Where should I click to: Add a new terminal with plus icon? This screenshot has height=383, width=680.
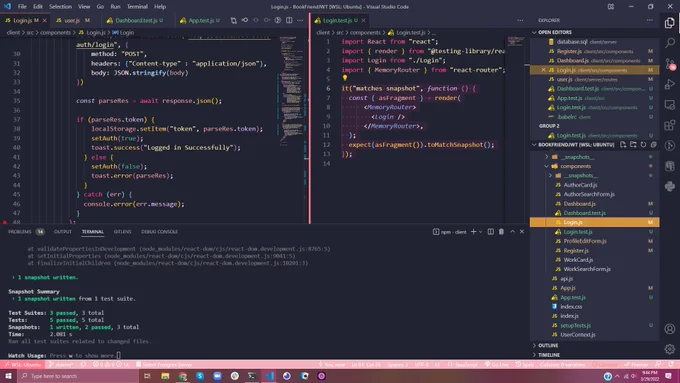pyautogui.click(x=474, y=232)
